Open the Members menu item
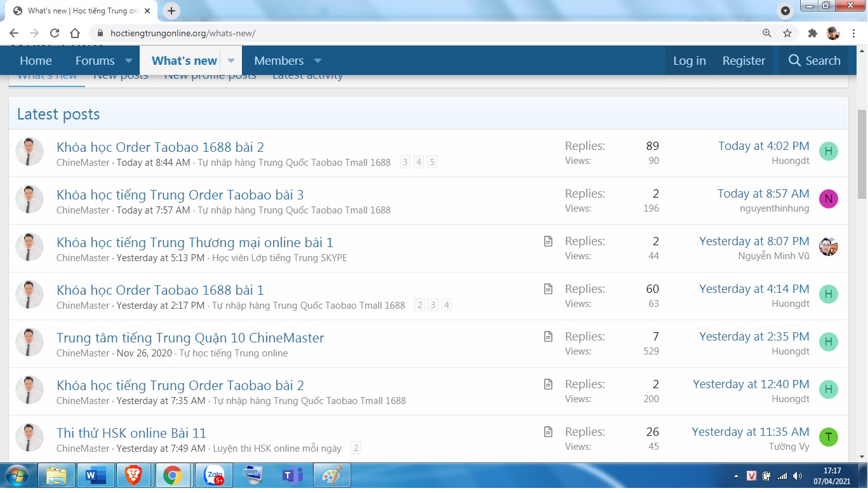The height and width of the screenshot is (493, 868). click(x=279, y=61)
